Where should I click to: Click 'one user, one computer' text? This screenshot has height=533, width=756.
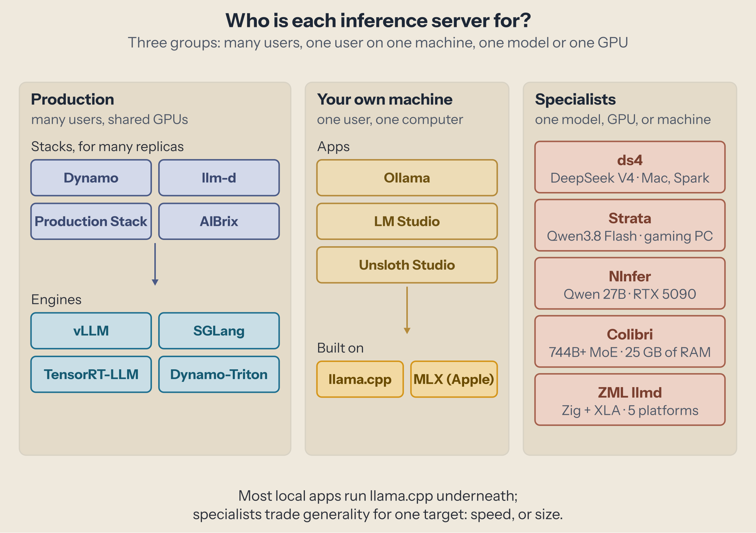[390, 120]
